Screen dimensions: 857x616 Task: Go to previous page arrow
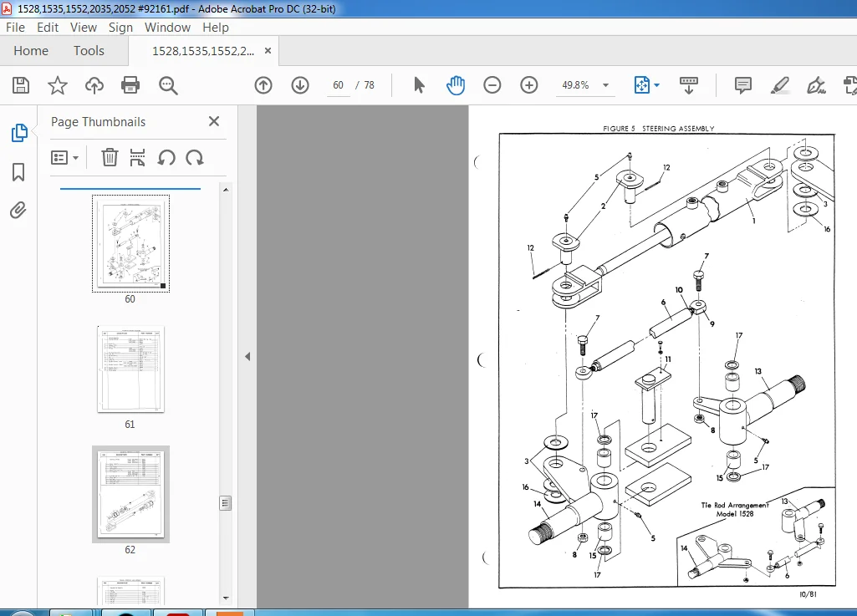263,85
